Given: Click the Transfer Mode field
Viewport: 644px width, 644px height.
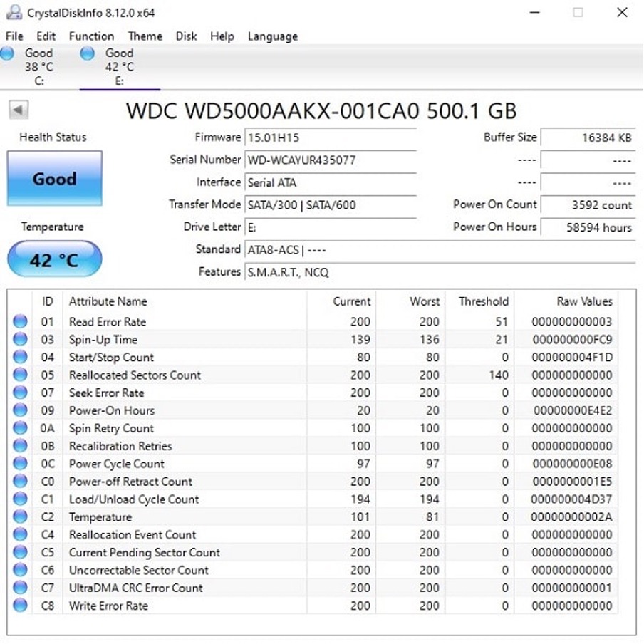Looking at the screenshot, I should pyautogui.click(x=331, y=205).
